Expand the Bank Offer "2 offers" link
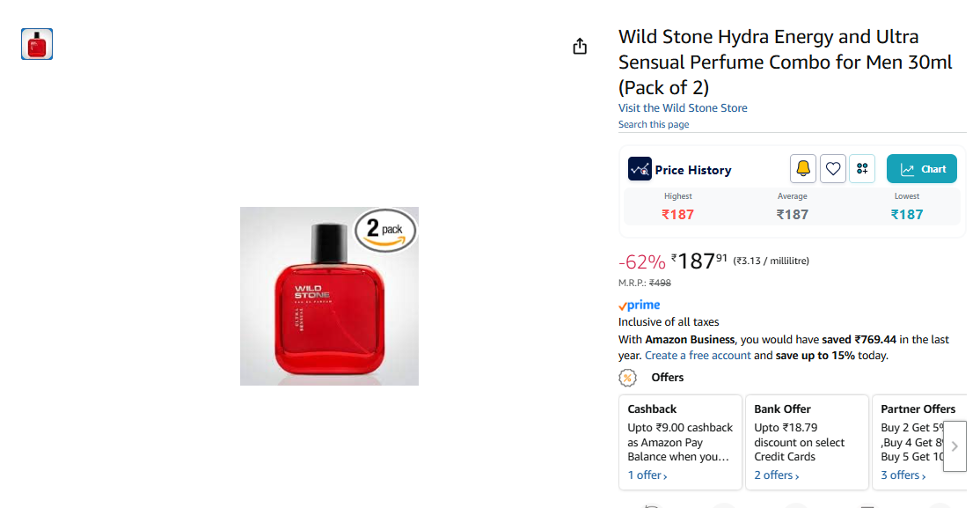Image resolution: width=980 pixels, height=508 pixels. click(x=776, y=475)
